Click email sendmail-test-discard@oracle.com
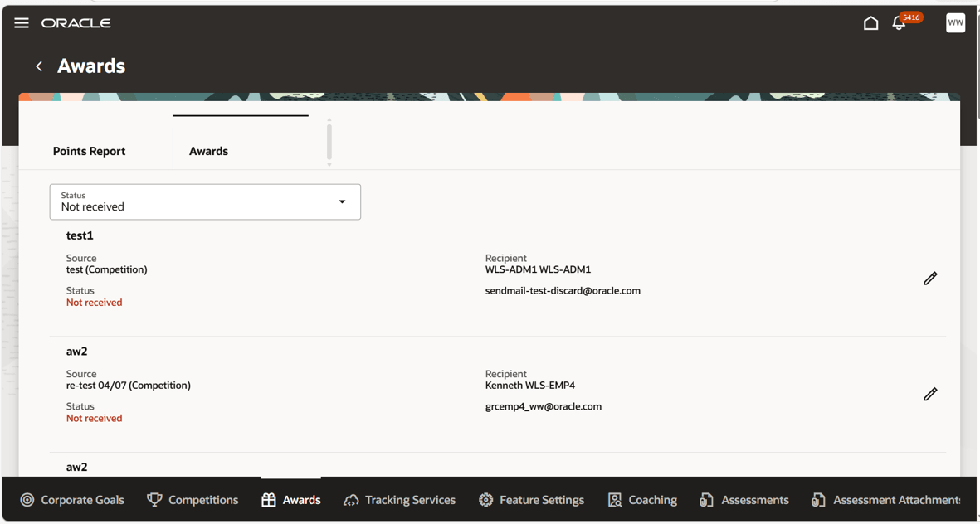The width and height of the screenshot is (980, 524). click(563, 290)
